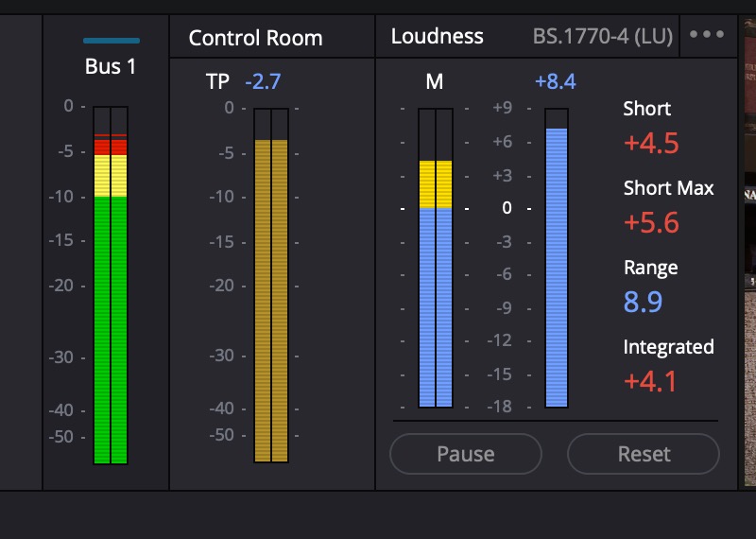Select the Bus 1 label
The width and height of the screenshot is (756, 539).
click(111, 67)
